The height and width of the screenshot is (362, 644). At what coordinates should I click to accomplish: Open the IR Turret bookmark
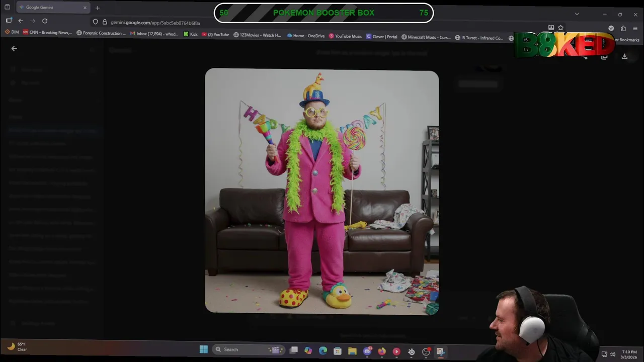tap(479, 38)
